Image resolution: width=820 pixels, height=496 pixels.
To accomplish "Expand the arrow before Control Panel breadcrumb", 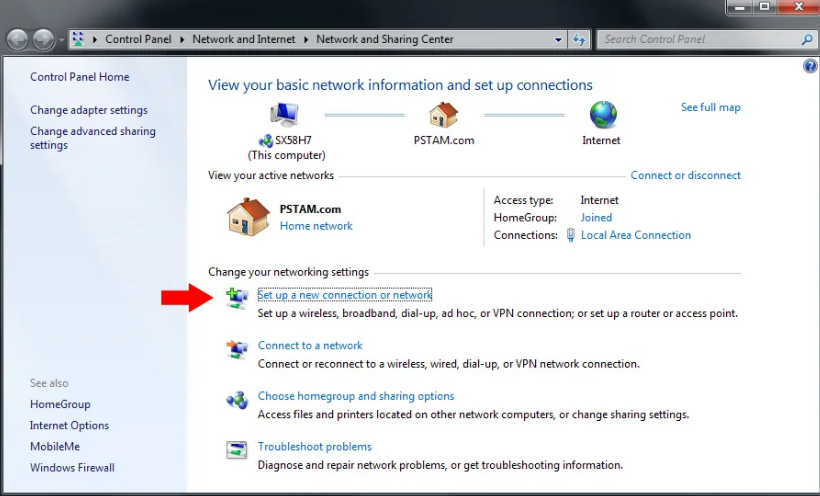I will point(95,39).
